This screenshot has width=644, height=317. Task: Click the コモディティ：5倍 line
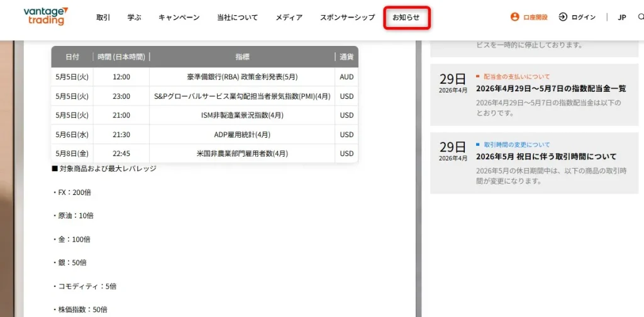pos(84,286)
